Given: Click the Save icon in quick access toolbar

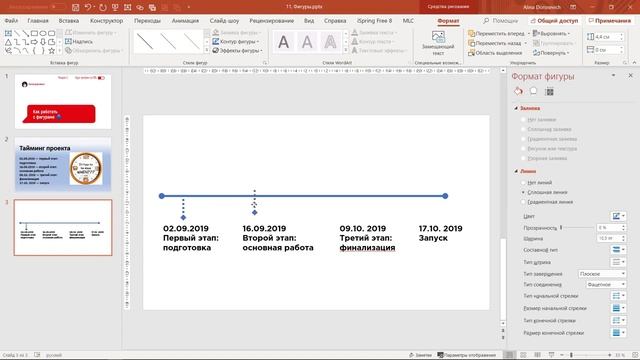Looking at the screenshot, I should [75, 7].
